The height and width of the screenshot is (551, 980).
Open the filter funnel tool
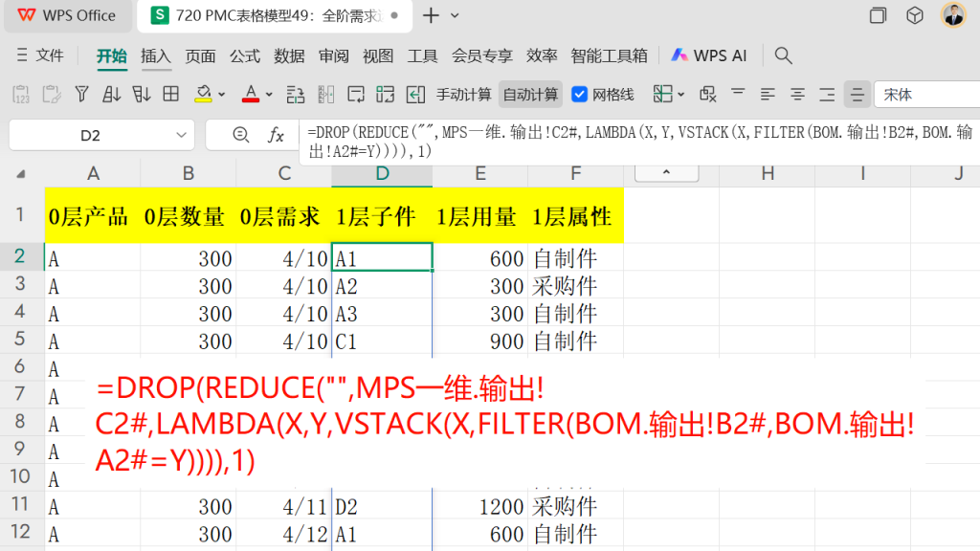[x=81, y=95]
